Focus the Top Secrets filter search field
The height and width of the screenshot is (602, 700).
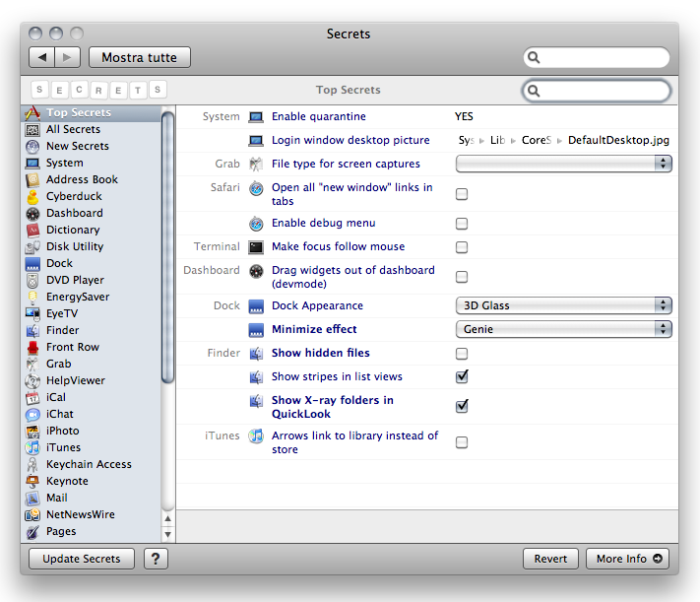pyautogui.click(x=597, y=91)
